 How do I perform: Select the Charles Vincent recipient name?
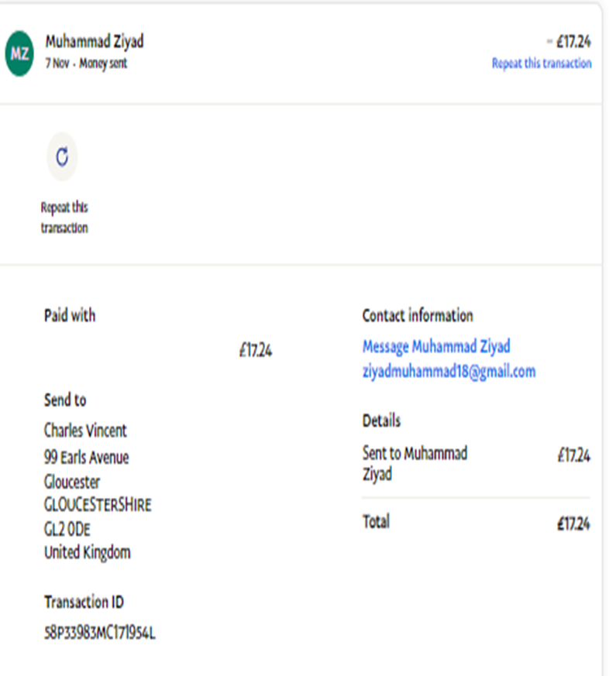[x=85, y=430]
